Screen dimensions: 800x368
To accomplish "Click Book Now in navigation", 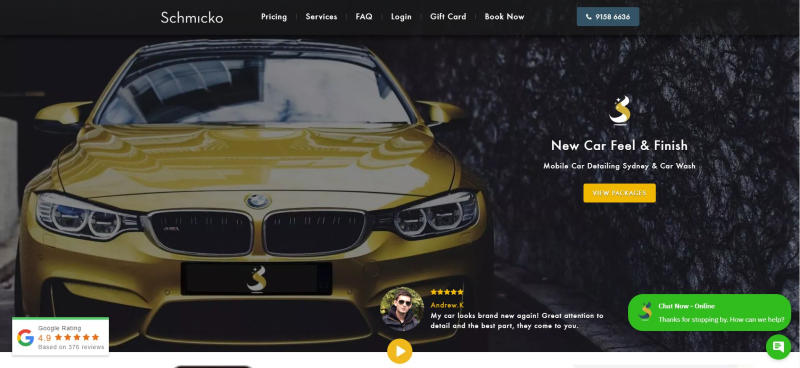I will click(x=504, y=17).
